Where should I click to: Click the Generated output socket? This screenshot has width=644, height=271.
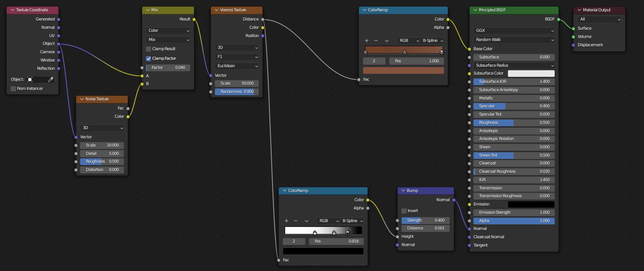tap(58, 19)
